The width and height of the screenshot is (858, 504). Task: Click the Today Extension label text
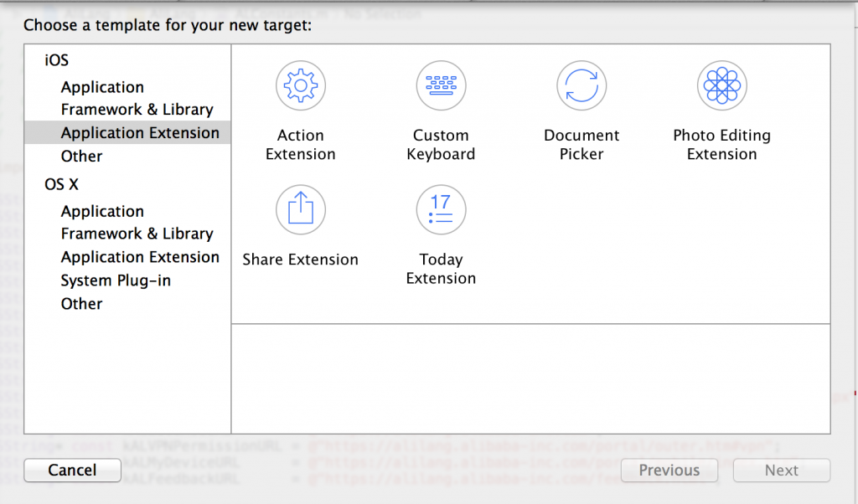point(441,269)
